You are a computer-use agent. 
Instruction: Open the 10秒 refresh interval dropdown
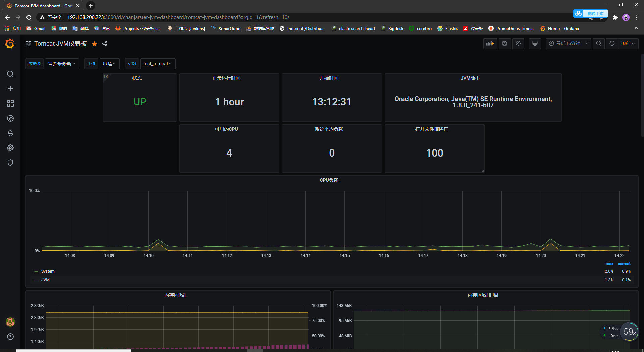tap(628, 43)
